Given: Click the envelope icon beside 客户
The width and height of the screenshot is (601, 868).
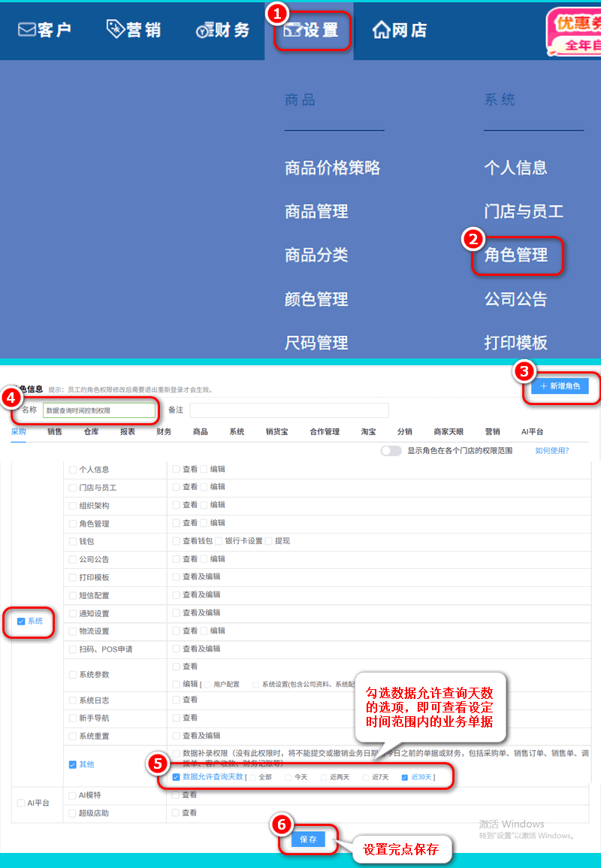Looking at the screenshot, I should pos(27,30).
